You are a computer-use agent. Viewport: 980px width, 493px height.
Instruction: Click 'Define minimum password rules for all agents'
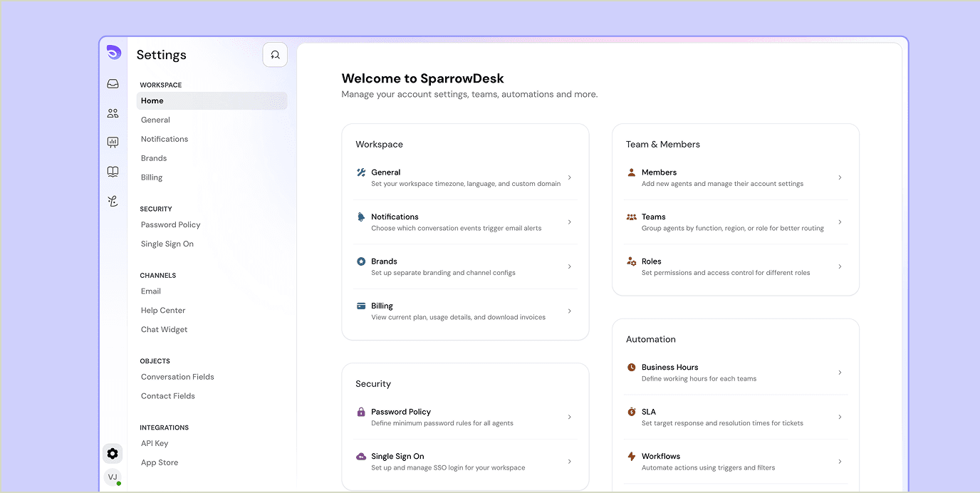[442, 423]
